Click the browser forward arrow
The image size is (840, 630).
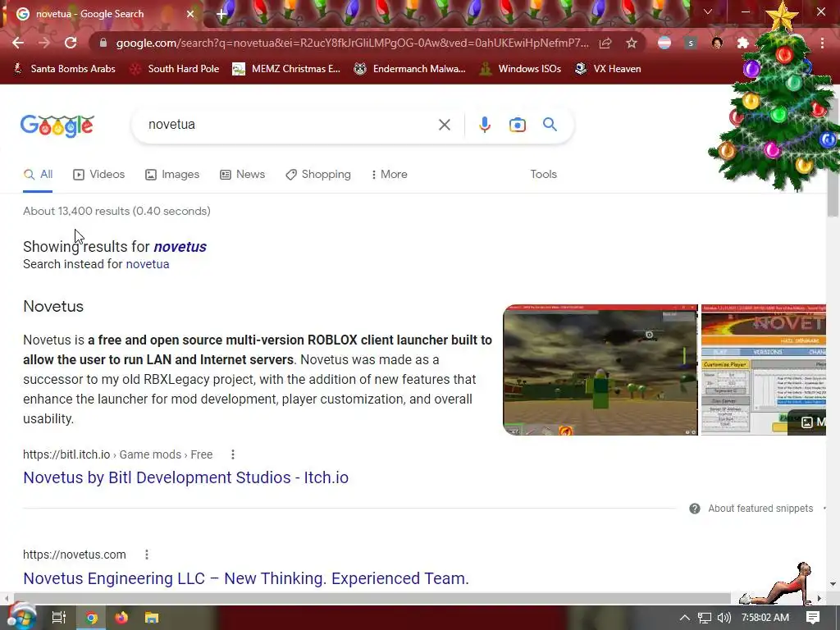44,43
